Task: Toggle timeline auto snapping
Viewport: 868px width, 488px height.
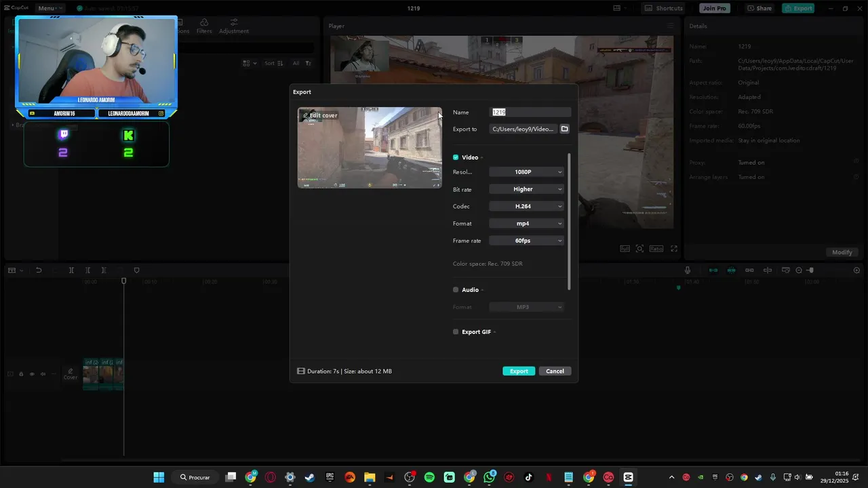Action: click(731, 270)
